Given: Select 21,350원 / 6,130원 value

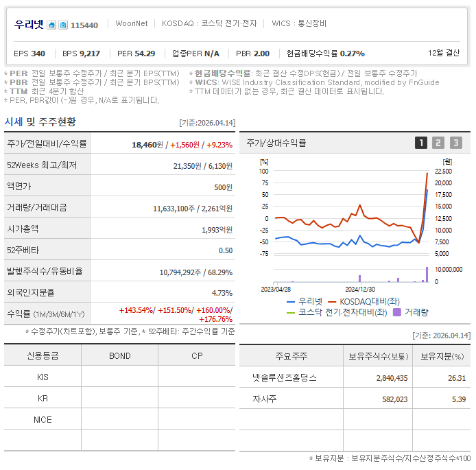Looking at the screenshot, I should (x=203, y=166).
